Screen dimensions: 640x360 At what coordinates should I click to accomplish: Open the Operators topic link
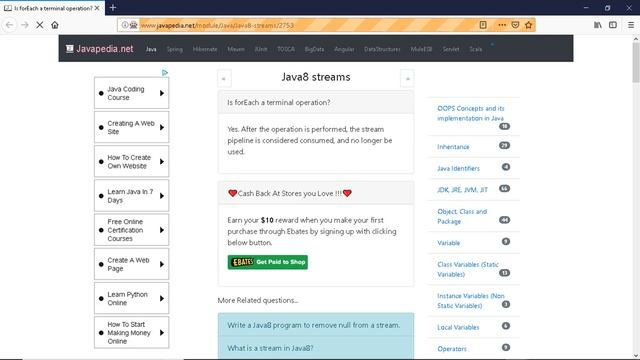[452, 349]
